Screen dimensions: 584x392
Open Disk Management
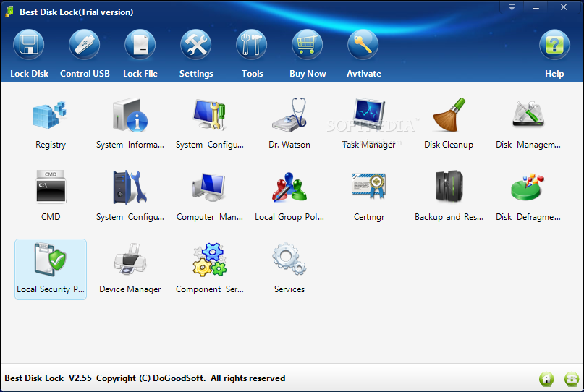click(x=528, y=123)
